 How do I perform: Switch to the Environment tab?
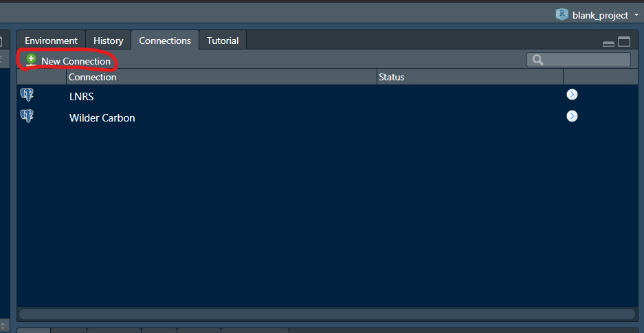51,41
